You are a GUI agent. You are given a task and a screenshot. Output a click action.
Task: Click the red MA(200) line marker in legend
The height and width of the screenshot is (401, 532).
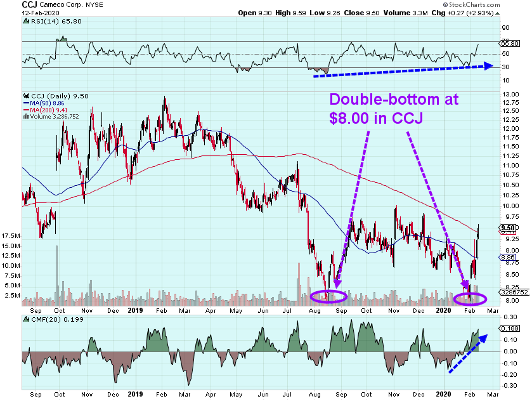(x=27, y=110)
